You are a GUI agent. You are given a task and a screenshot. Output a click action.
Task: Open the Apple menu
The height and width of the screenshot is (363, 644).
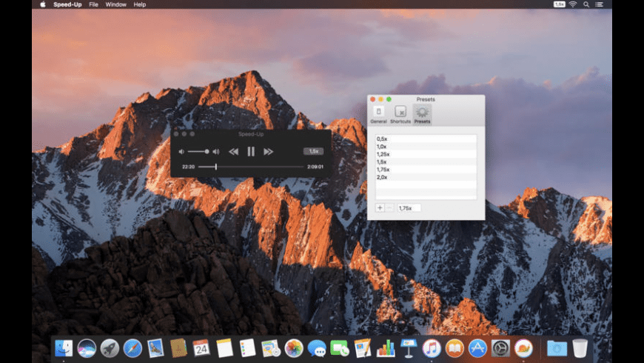coord(43,4)
